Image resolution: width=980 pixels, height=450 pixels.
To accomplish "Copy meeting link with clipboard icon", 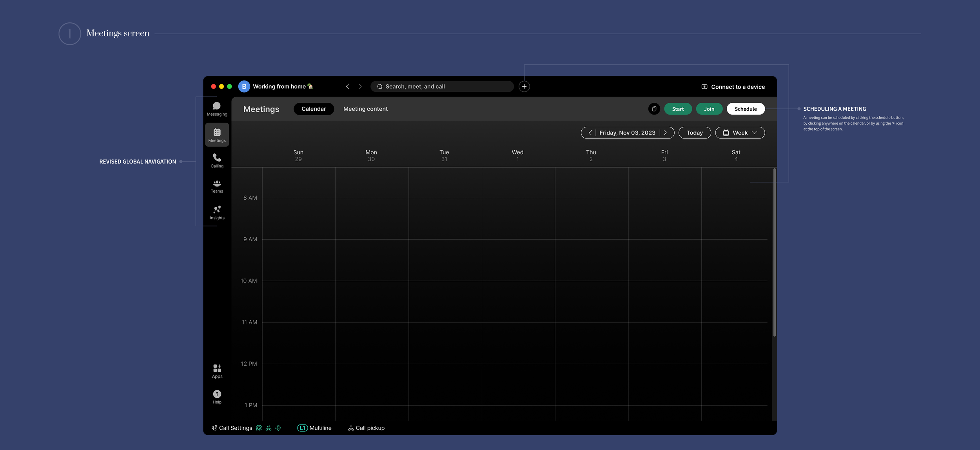I will tap(654, 109).
